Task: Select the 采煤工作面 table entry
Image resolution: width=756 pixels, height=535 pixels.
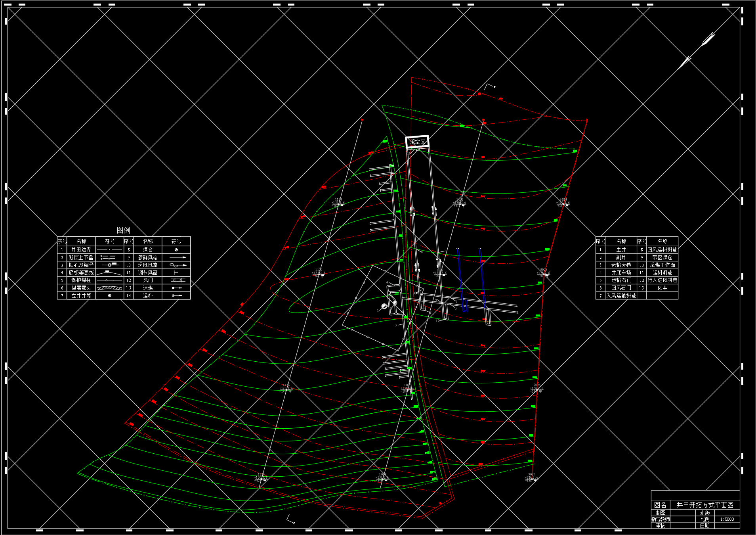Action: tap(662, 265)
